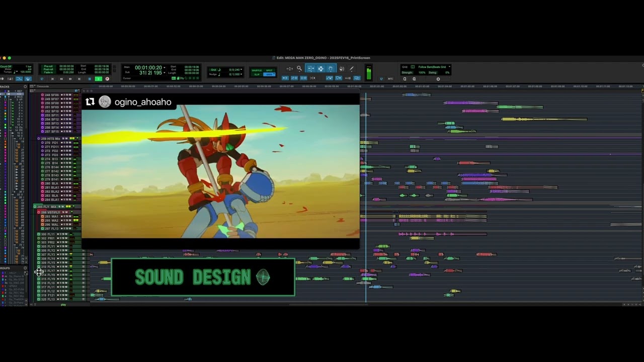Click the SOUND DESIGN banner

coord(203,277)
